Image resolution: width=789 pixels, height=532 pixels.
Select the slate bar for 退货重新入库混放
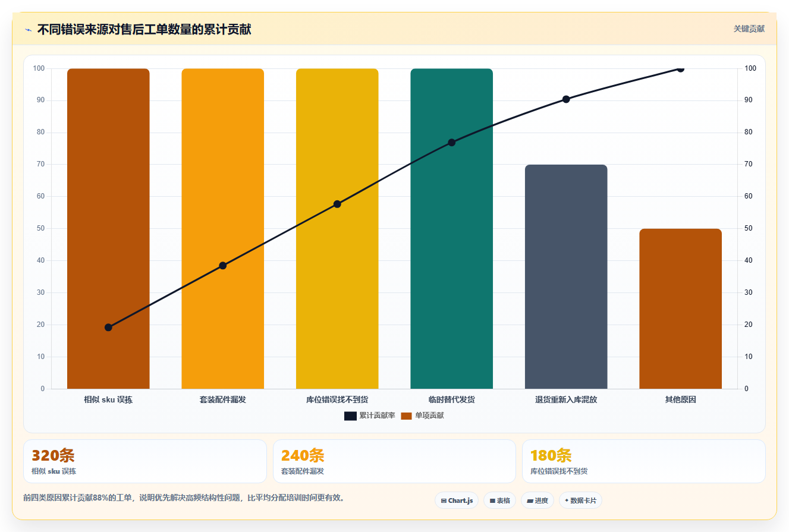[566, 277]
